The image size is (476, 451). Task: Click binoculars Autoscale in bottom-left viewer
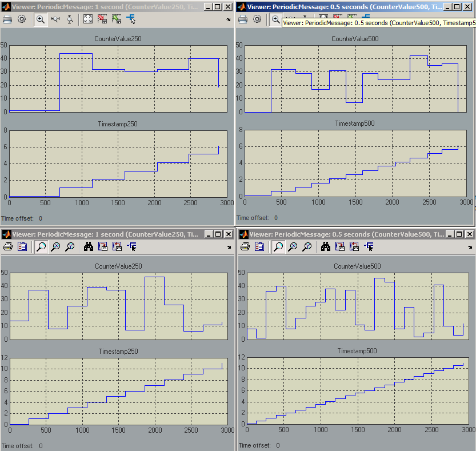[89, 246]
